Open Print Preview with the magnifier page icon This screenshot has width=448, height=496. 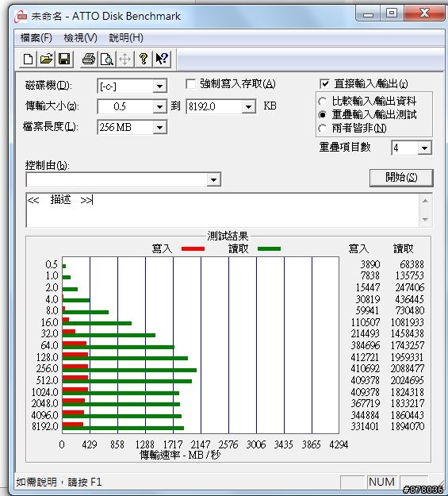click(106, 60)
